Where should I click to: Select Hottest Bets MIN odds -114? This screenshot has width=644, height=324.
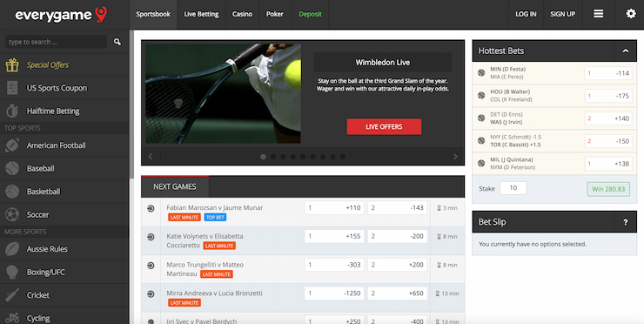[x=608, y=73]
